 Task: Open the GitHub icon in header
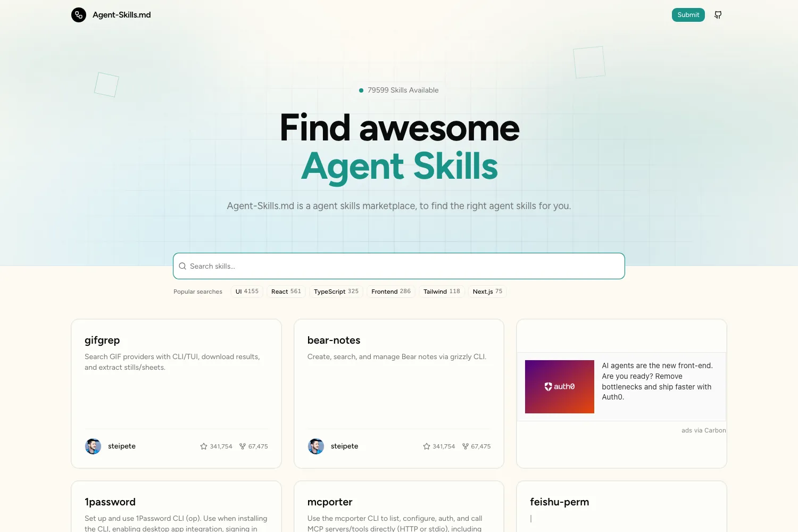[x=718, y=15]
